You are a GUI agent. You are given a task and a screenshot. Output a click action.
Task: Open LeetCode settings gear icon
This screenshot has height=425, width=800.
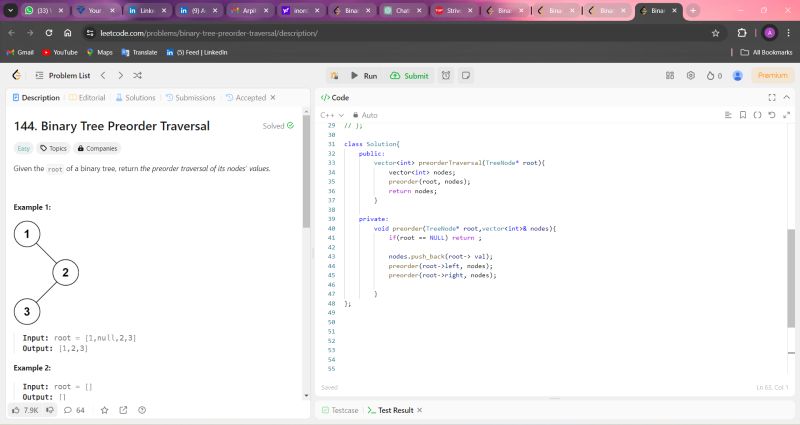click(689, 75)
